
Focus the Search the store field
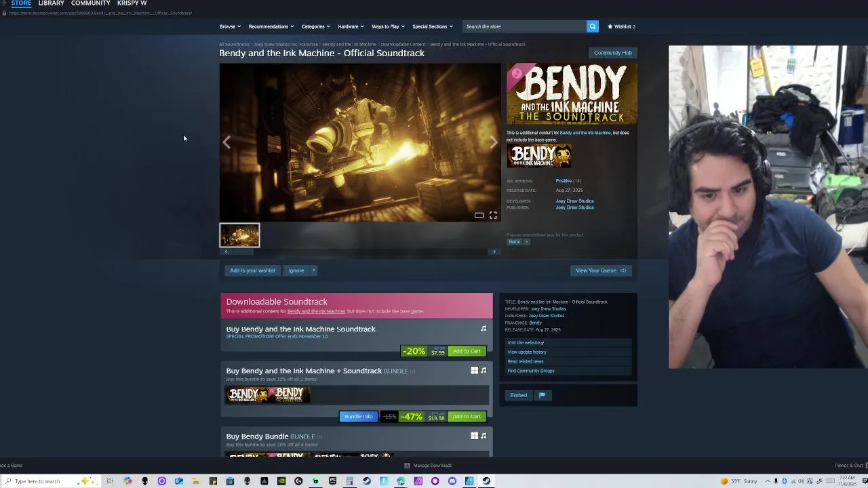click(525, 26)
